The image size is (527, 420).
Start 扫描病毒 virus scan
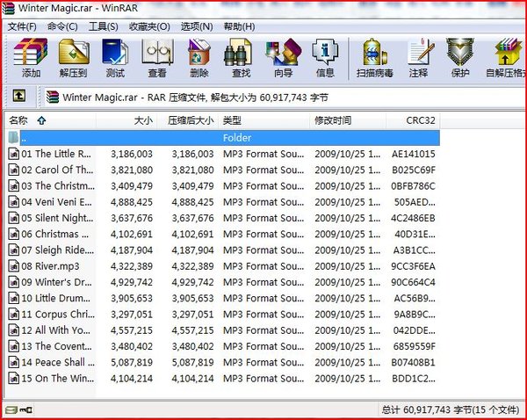(x=375, y=58)
